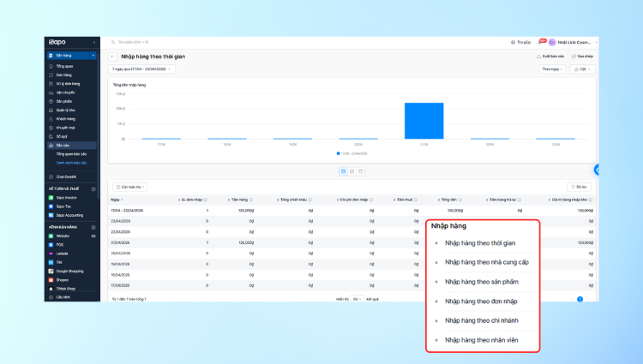Click the back arrow beside report title
The width and height of the screenshot is (643, 364).
tap(113, 56)
